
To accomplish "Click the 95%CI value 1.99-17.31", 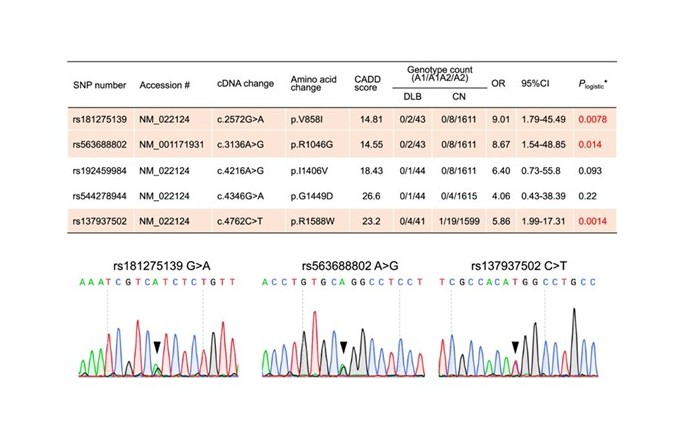I will coord(542,223).
